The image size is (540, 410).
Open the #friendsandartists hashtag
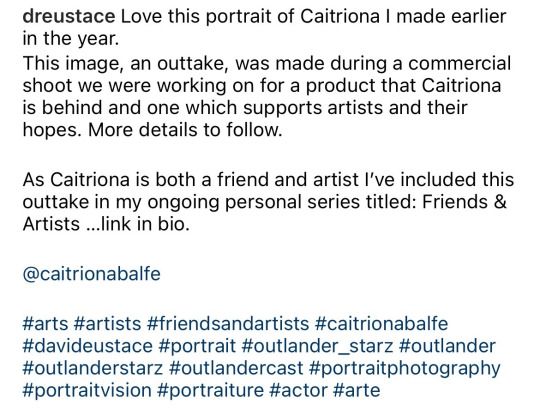(228, 324)
